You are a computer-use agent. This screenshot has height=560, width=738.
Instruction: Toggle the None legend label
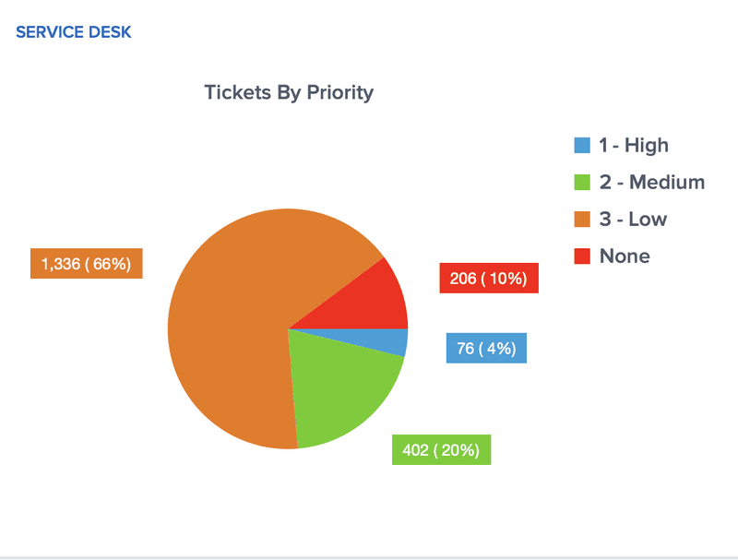click(x=625, y=256)
